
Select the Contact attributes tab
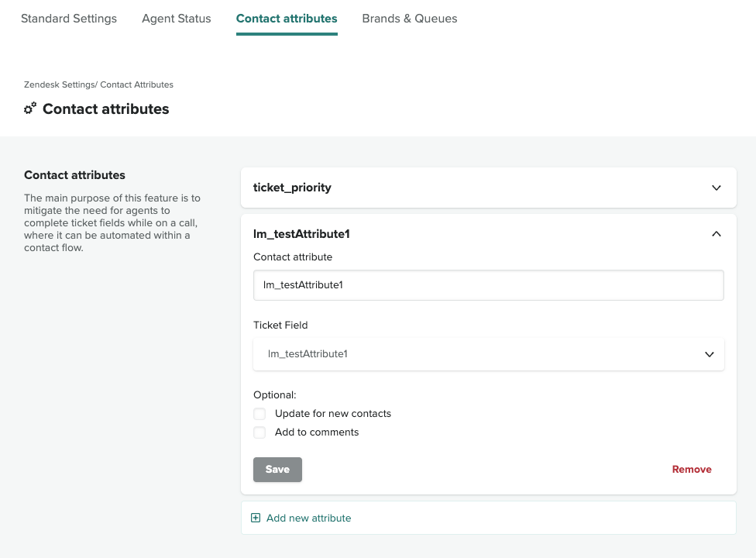(287, 19)
